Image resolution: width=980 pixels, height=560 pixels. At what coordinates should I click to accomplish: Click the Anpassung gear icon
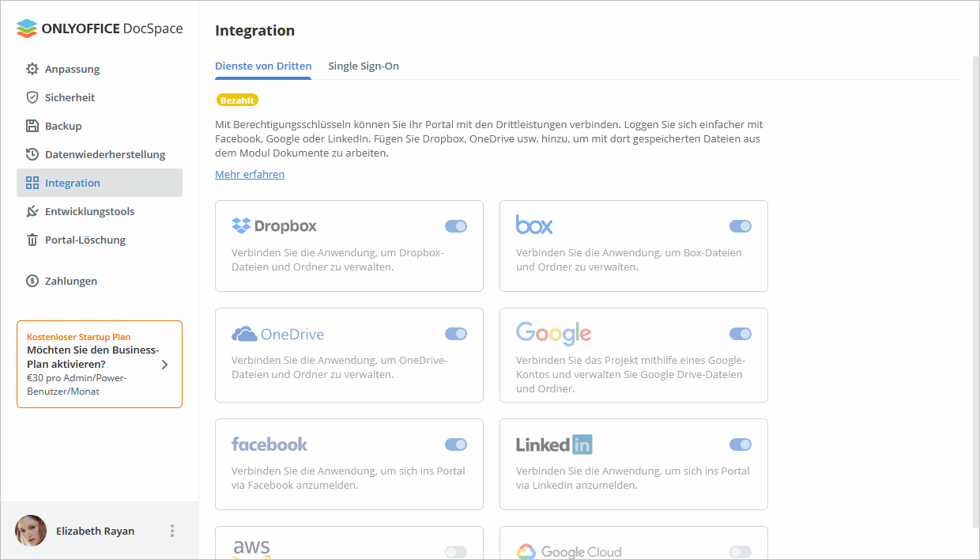(x=32, y=69)
